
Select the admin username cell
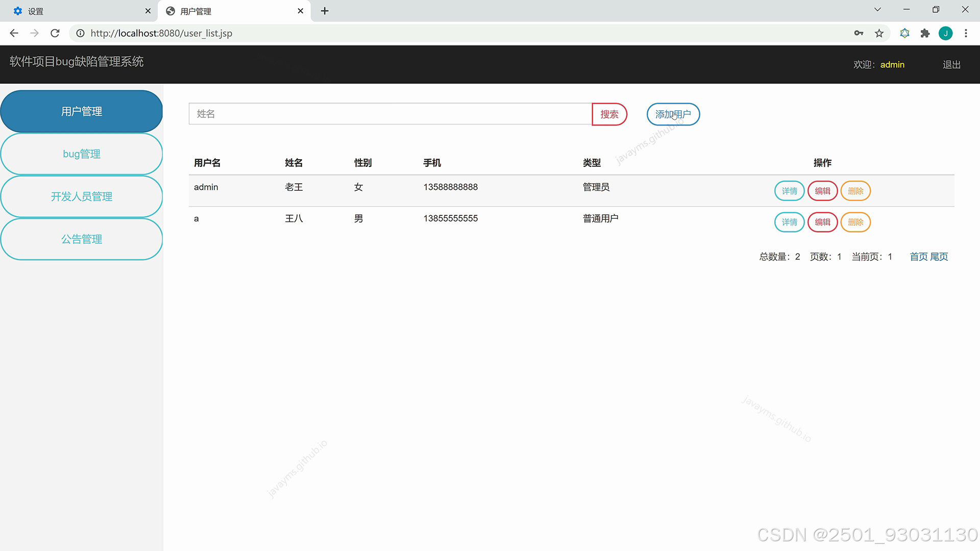206,187
